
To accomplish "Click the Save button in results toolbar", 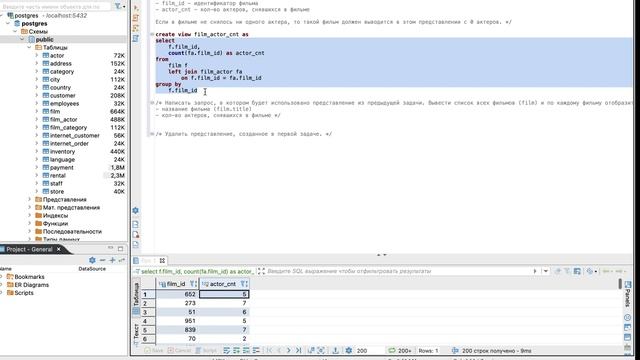I will point(154,350).
